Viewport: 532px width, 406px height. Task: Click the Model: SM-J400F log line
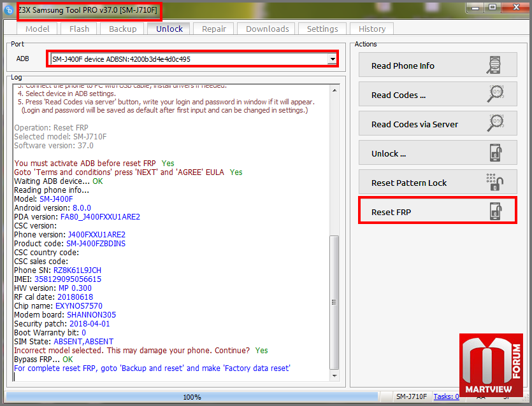pyautogui.click(x=43, y=199)
